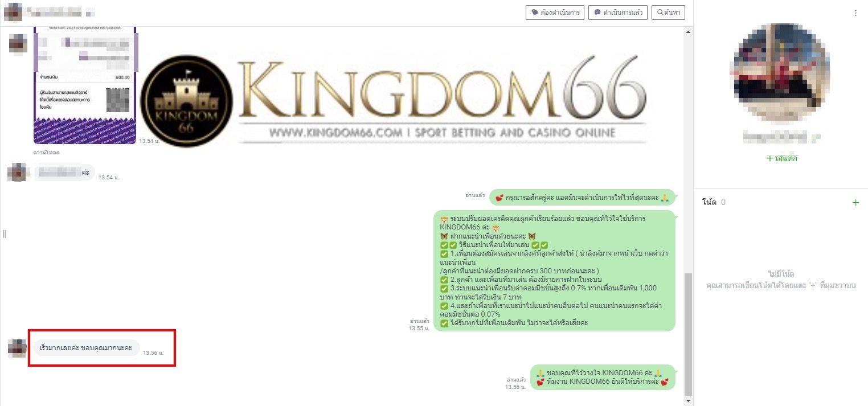Image resolution: width=868 pixels, height=406 pixels.
Task: Click the left panel collapse handle
Action: pos(4,234)
